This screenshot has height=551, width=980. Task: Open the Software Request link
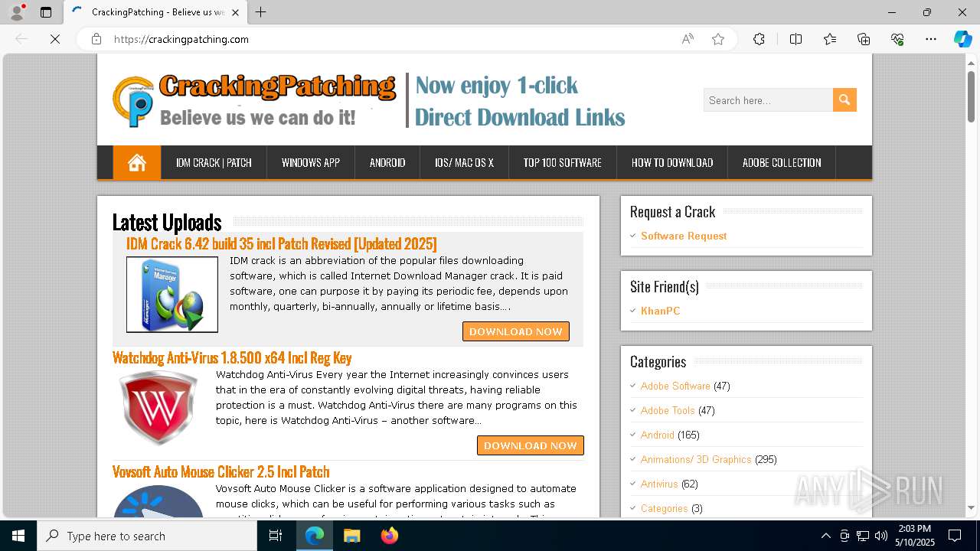tap(684, 236)
